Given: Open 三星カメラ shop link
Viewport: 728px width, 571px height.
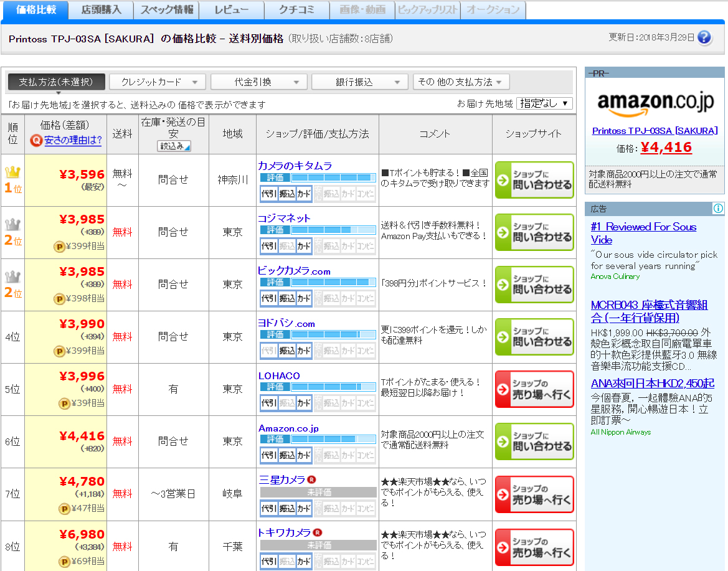Looking at the screenshot, I should click(x=282, y=480).
